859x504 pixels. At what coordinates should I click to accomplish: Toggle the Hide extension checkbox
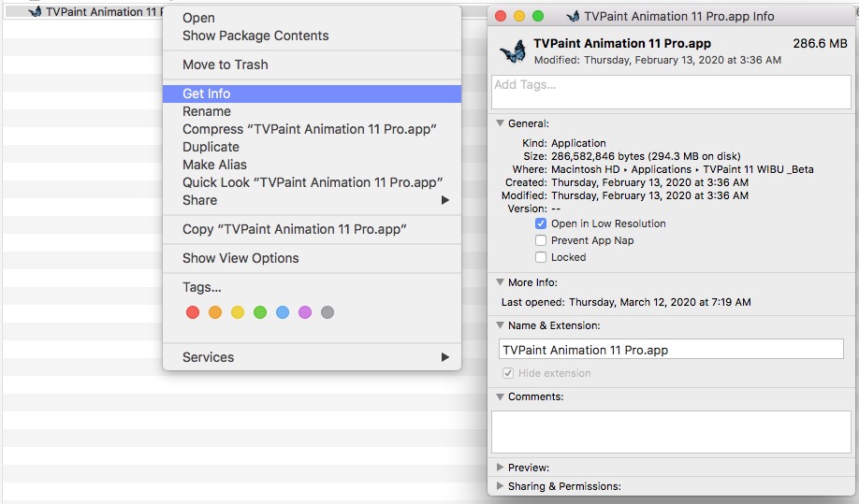(508, 373)
